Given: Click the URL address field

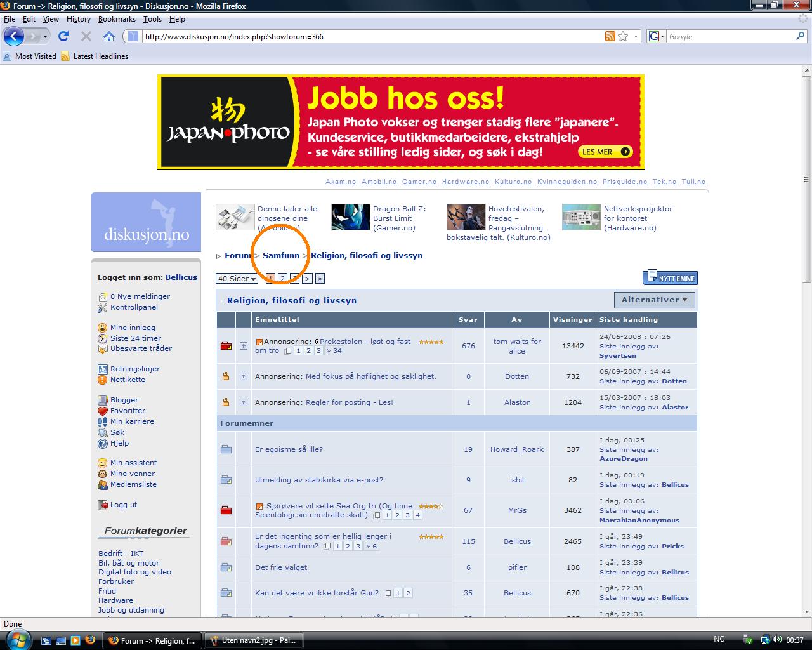Looking at the screenshot, I should tap(373, 36).
